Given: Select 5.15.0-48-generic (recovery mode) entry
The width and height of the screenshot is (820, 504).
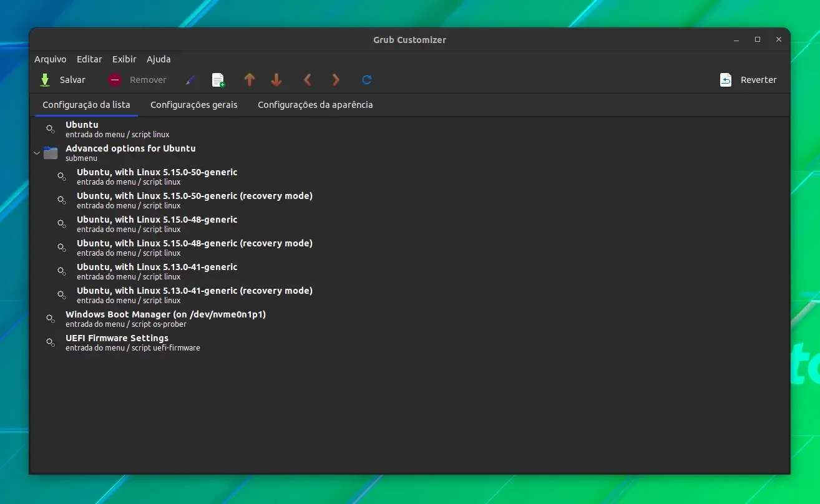Looking at the screenshot, I should pos(409,248).
